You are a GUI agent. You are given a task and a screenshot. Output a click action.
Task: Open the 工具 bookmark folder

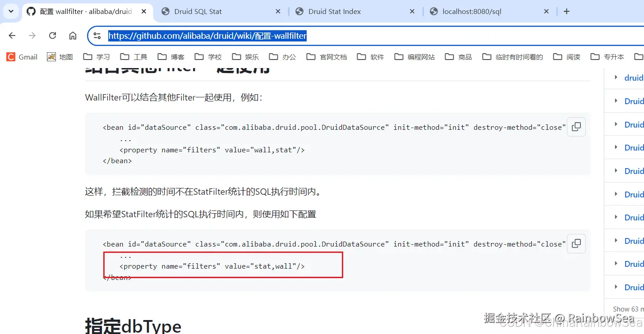coord(134,57)
